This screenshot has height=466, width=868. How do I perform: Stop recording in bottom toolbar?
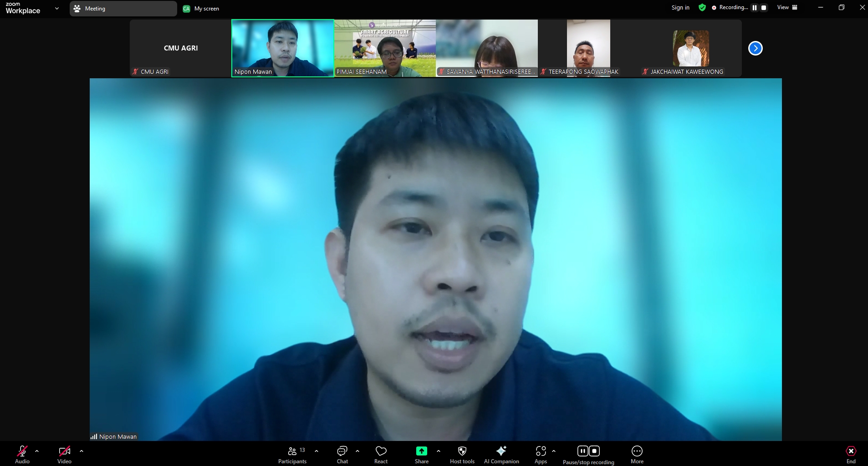[x=594, y=451]
